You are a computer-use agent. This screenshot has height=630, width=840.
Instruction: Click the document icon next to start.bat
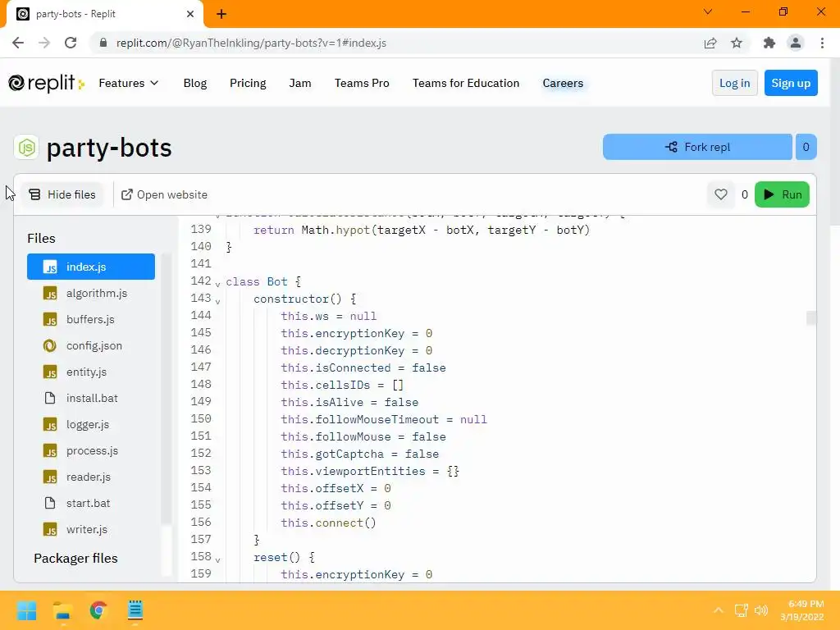coord(50,503)
